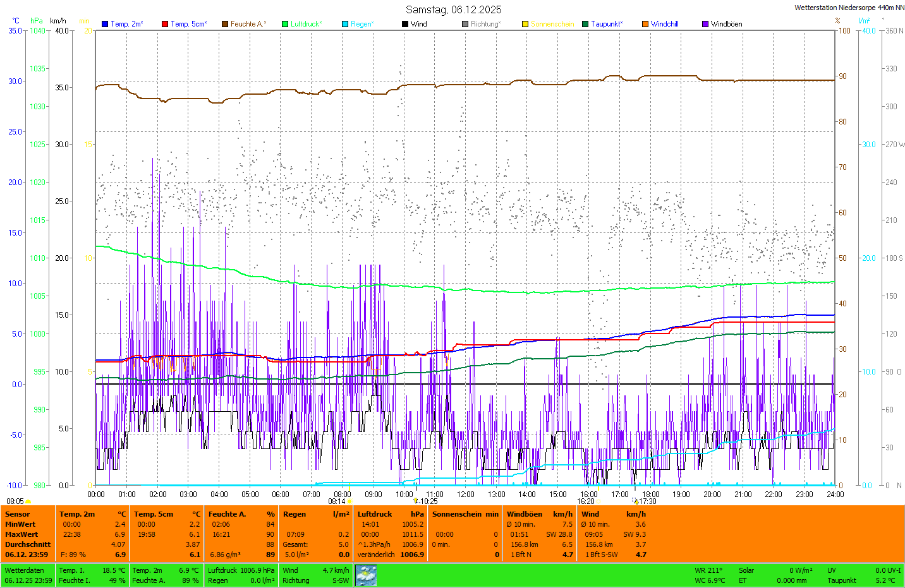Click the 16:20 sunset marker below chart

pyautogui.click(x=586, y=501)
